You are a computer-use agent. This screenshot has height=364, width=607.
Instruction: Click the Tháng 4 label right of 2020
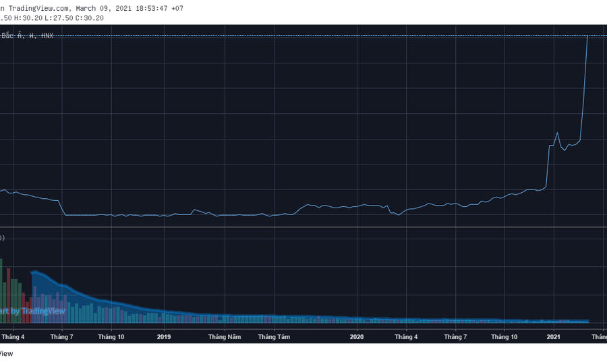[406, 336]
